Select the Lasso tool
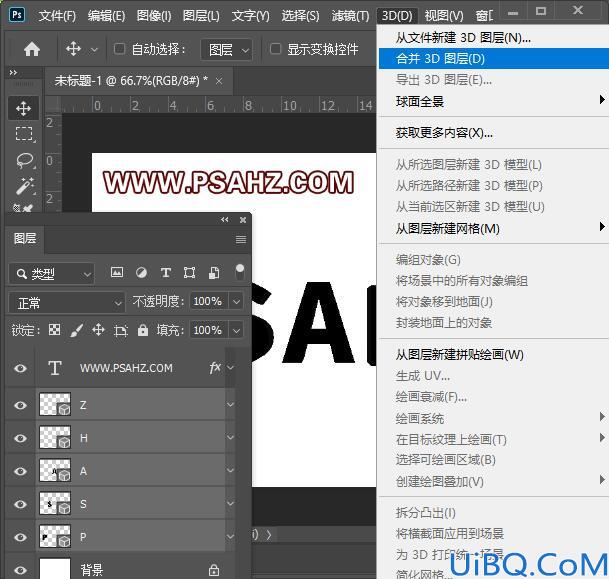The width and height of the screenshot is (609, 579). pyautogui.click(x=24, y=160)
